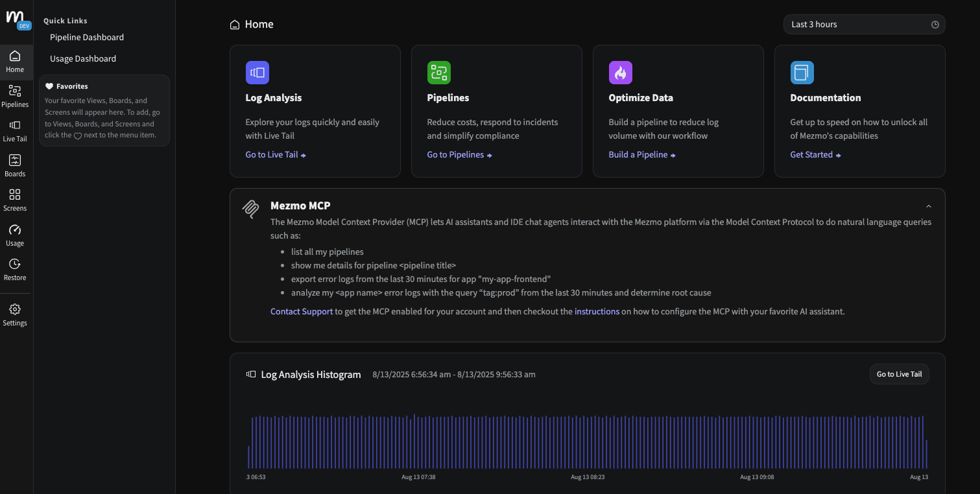980x494 pixels.
Task: Click the histogram date range text
Action: (454, 375)
